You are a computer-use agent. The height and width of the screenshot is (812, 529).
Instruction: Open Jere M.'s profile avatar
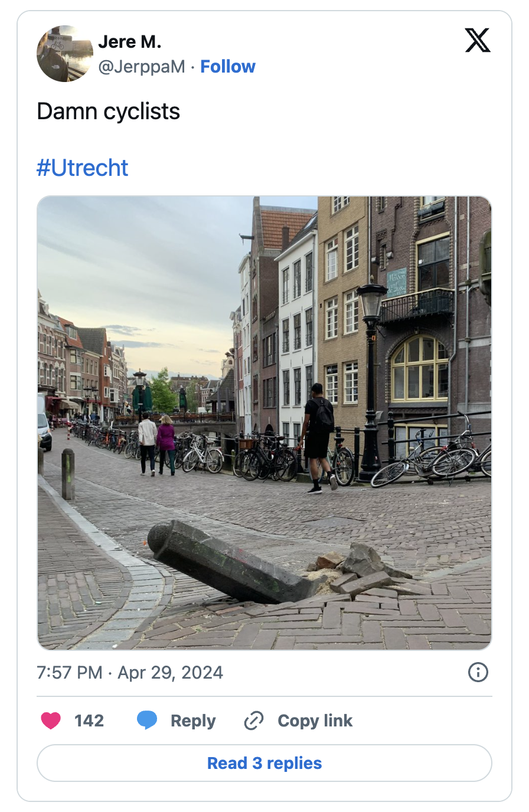click(65, 54)
